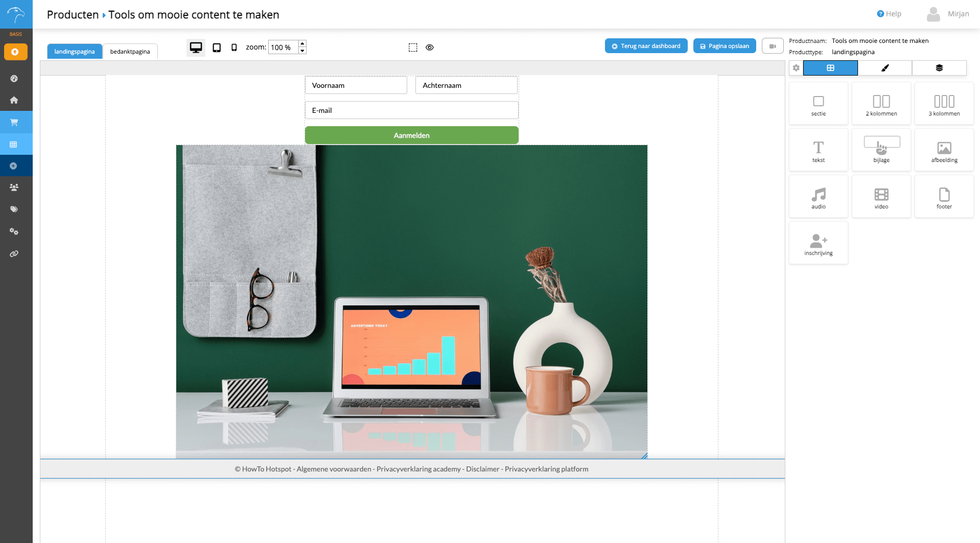Screen dimensions: 980x543
Task: Toggle the preview eye icon
Action: (430, 48)
